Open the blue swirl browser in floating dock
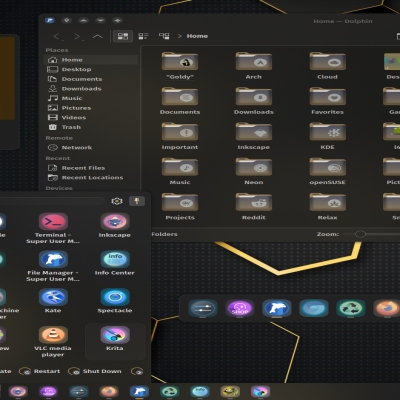Screen dimensions: 400x400 (314, 308)
